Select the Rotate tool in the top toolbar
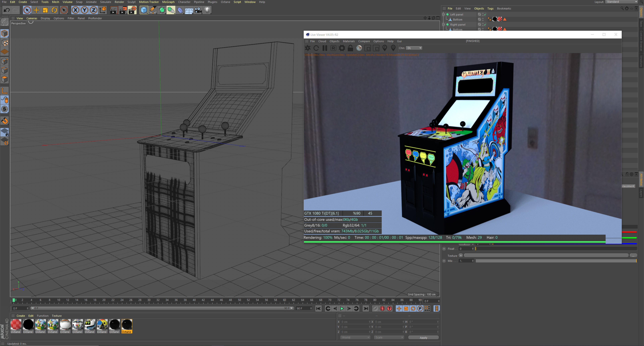Viewport: 644px width, 346px height. [x=55, y=10]
